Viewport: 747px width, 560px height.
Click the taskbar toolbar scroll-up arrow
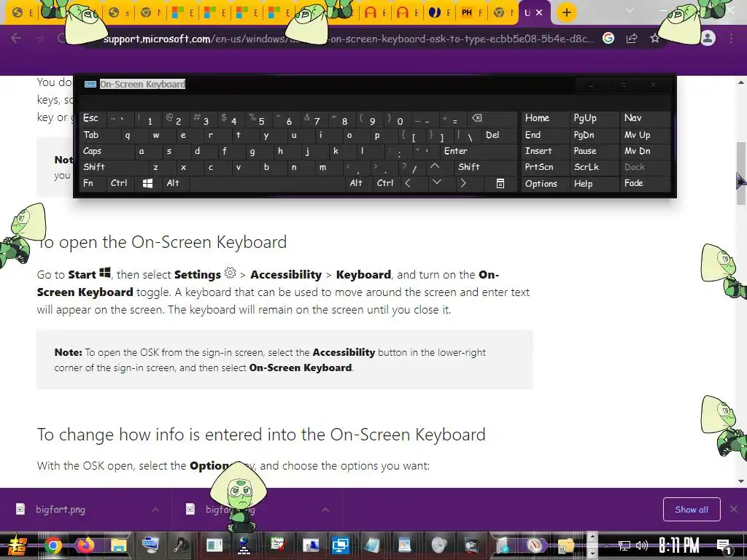pyautogui.click(x=592, y=537)
